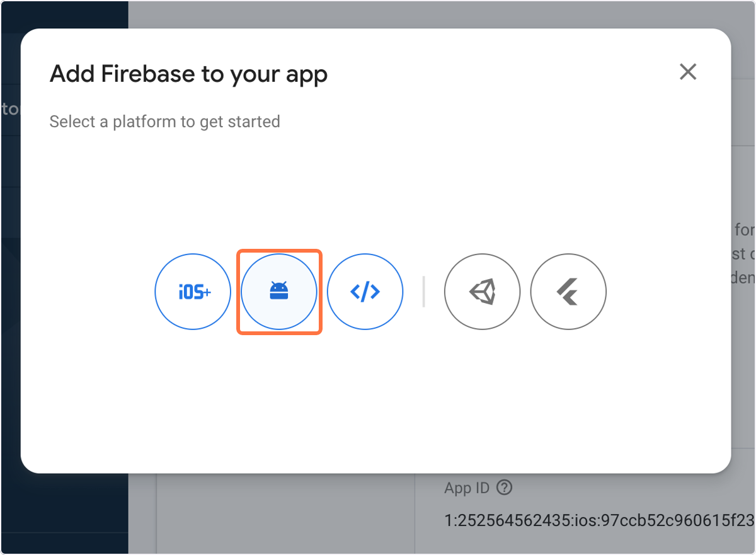The height and width of the screenshot is (555, 756).
Task: Choose the Android platform icon
Action: (x=279, y=292)
